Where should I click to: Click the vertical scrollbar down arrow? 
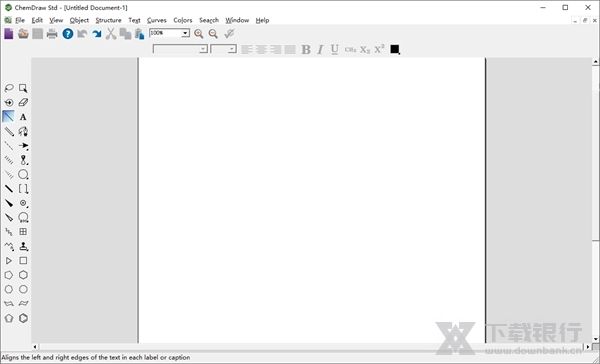click(x=596, y=339)
